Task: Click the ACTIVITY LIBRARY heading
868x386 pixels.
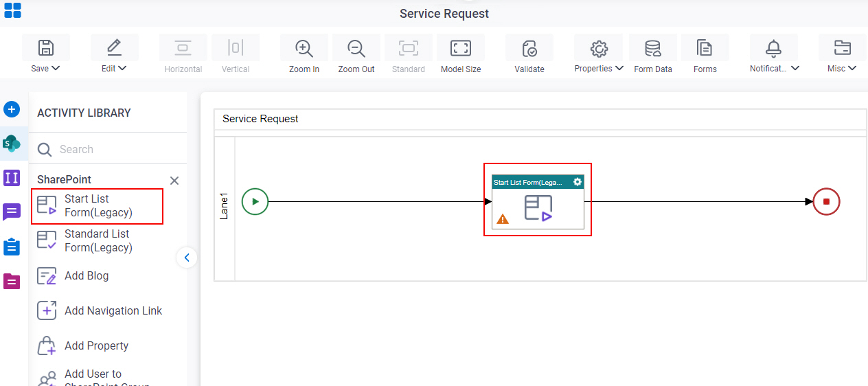Action: tap(84, 113)
